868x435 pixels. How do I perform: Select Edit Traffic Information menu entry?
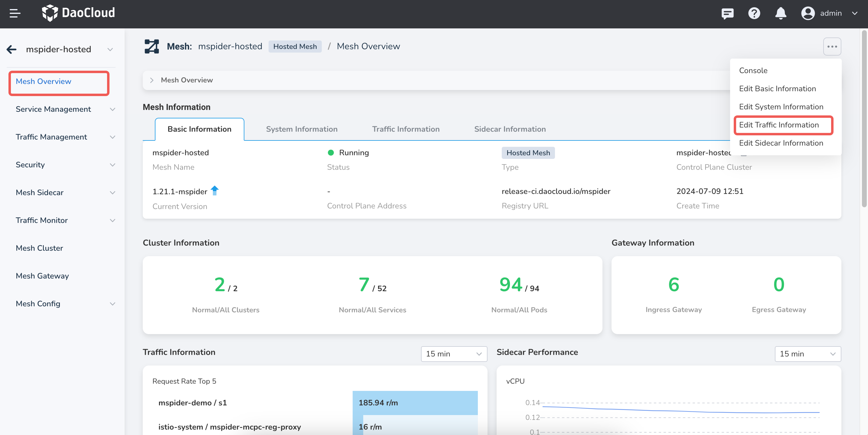779,125
